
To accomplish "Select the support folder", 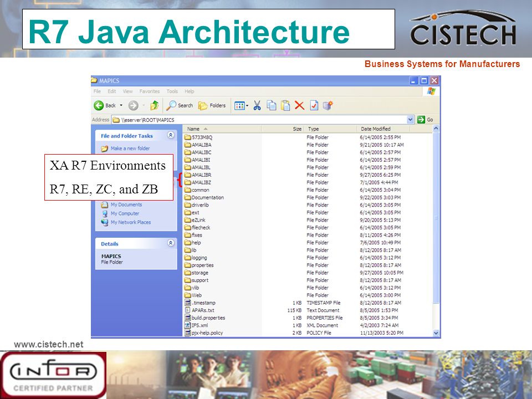I will [196, 280].
